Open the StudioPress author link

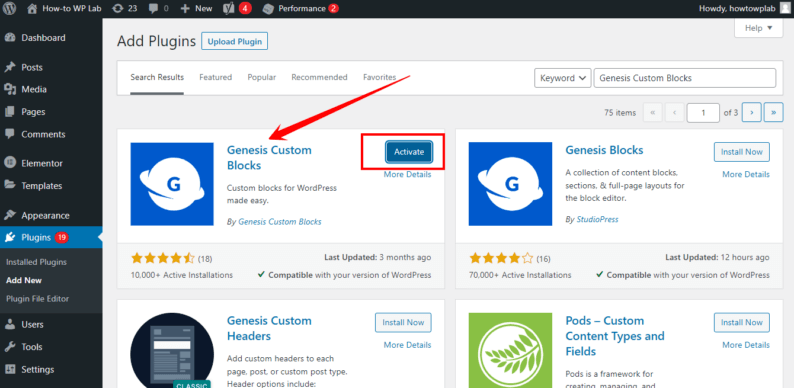point(597,219)
